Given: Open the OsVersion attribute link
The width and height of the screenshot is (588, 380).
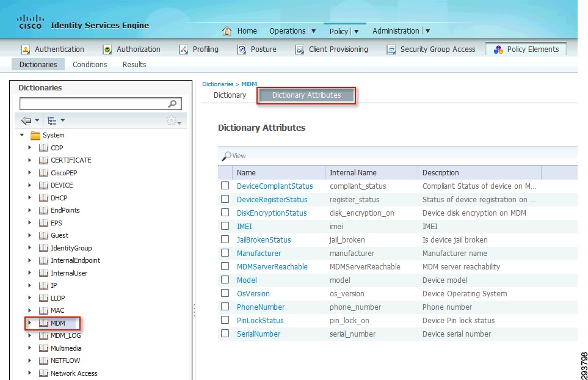Looking at the screenshot, I should [253, 294].
